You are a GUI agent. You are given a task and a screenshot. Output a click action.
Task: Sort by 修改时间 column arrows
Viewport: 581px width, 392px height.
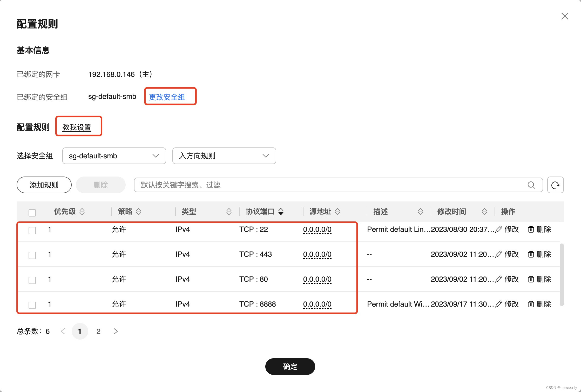coord(484,212)
